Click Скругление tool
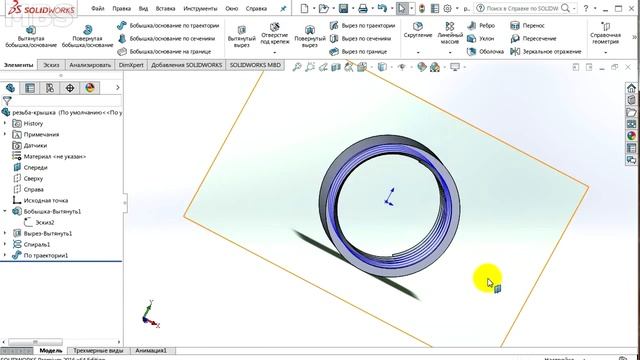640x360 pixels. tap(418, 30)
